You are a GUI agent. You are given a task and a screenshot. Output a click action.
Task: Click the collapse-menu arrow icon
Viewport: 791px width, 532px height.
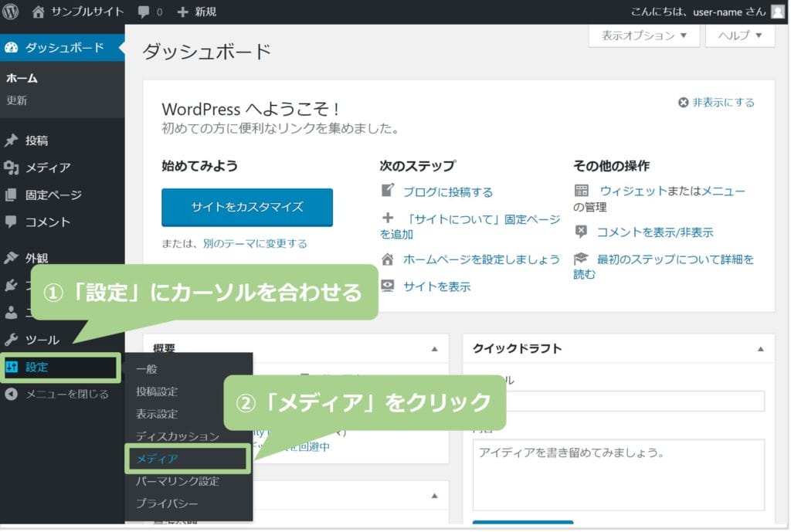(11, 395)
